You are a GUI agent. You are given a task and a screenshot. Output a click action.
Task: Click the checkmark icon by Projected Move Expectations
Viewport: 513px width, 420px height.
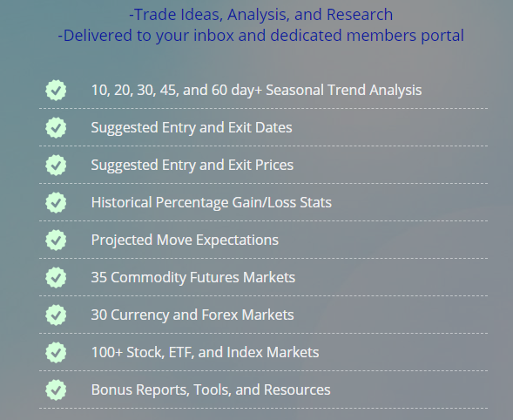(56, 240)
